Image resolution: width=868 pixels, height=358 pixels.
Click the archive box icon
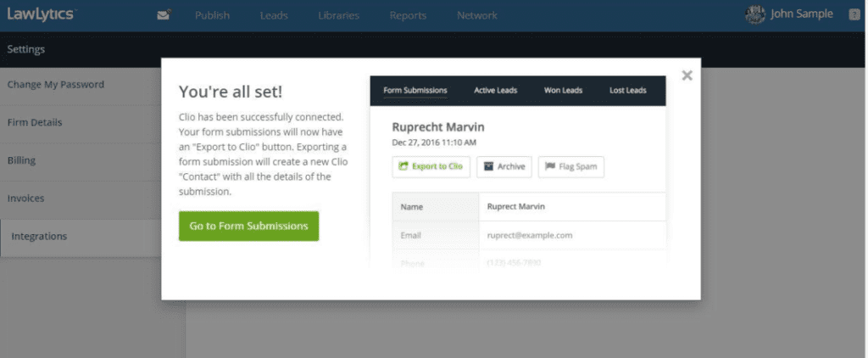click(x=488, y=166)
